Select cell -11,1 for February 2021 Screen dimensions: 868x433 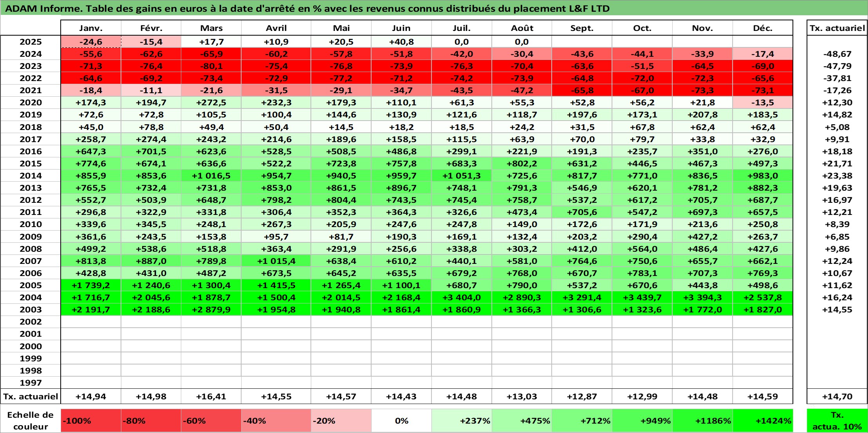click(x=151, y=90)
